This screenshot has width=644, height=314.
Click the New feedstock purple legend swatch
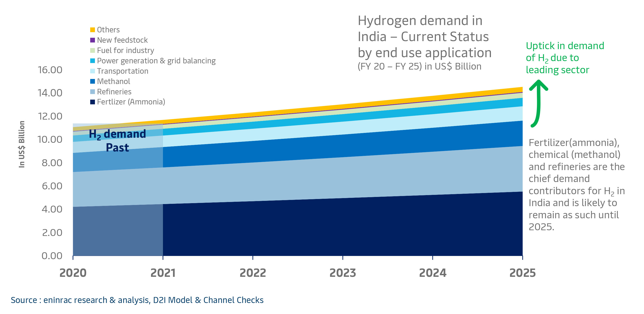pos(92,40)
